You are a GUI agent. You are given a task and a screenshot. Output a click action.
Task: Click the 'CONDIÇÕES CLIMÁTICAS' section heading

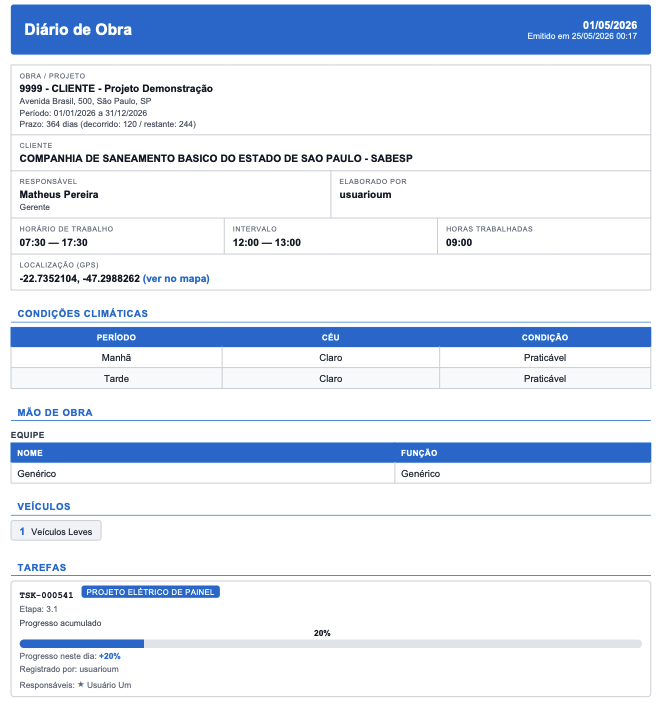[83, 313]
